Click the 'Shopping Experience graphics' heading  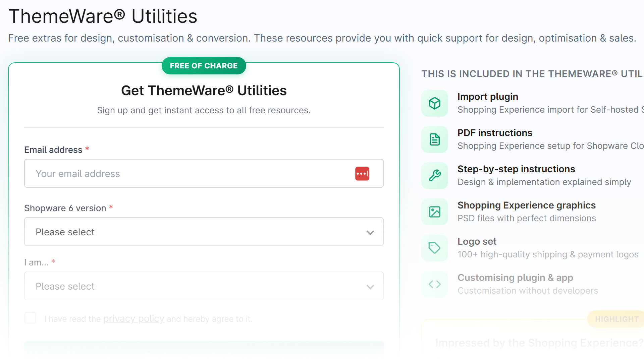[x=527, y=205]
